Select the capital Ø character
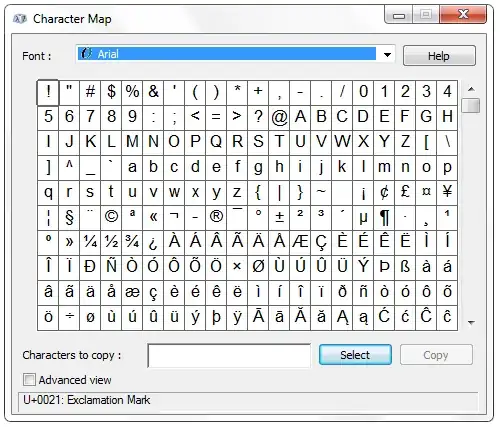500x427 pixels. tap(258, 268)
